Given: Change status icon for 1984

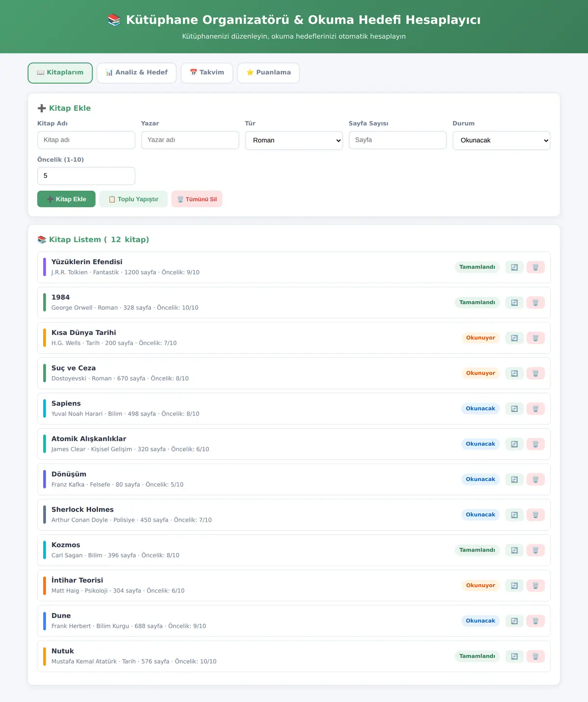Looking at the screenshot, I should (514, 302).
